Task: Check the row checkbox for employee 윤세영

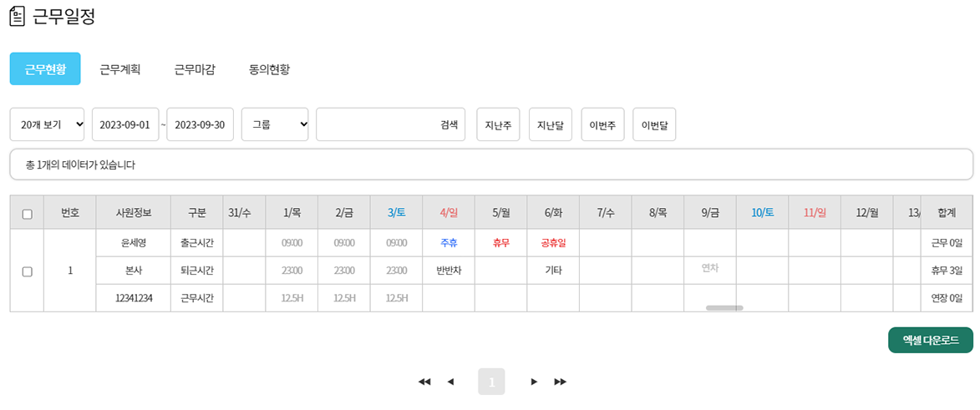Action: 27,271
